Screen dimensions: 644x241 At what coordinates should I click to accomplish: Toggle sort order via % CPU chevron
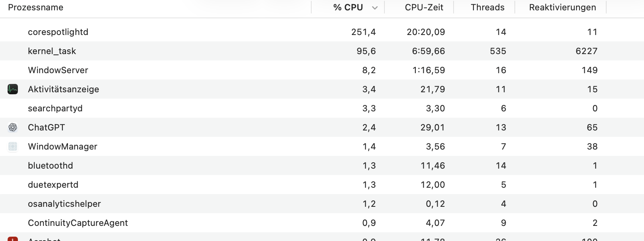click(x=374, y=8)
